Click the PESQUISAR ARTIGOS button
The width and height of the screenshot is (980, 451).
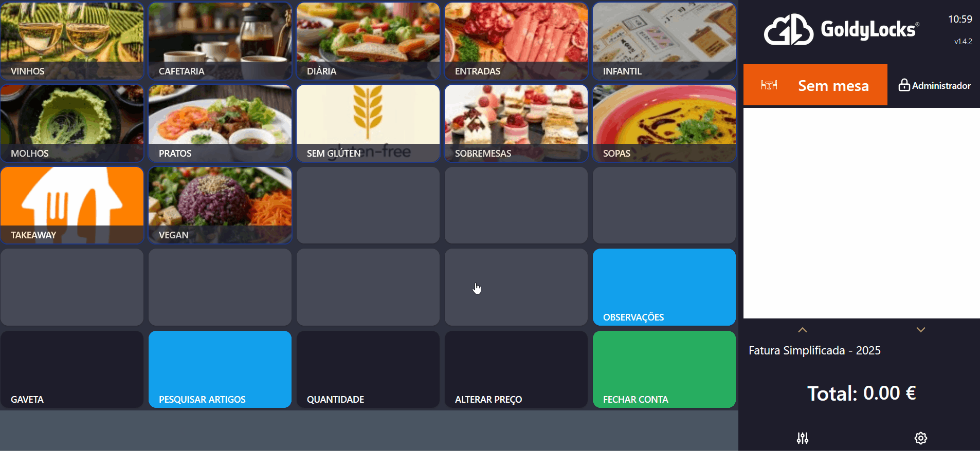pyautogui.click(x=220, y=369)
